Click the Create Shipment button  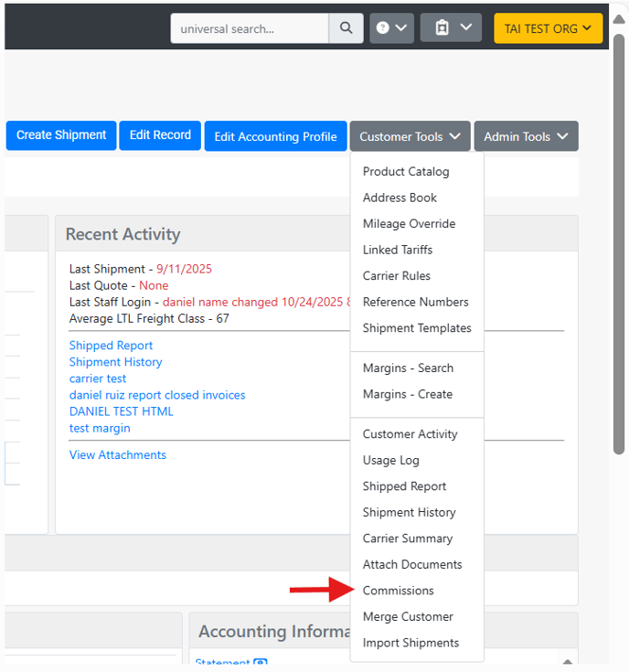click(x=61, y=135)
